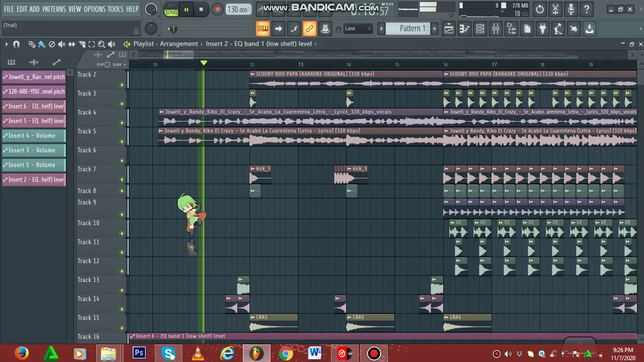The width and height of the screenshot is (644, 362).
Task: Select the Delete tool
Action: coord(52,44)
